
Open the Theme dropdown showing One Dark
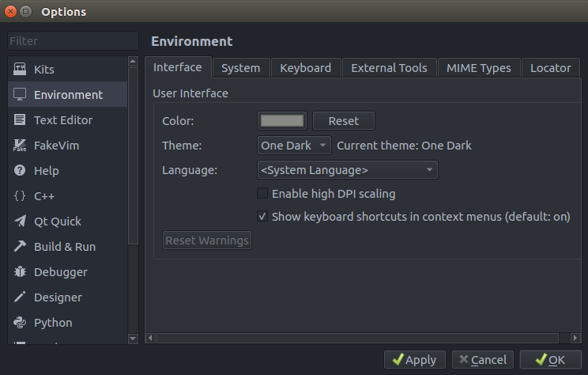(x=294, y=146)
